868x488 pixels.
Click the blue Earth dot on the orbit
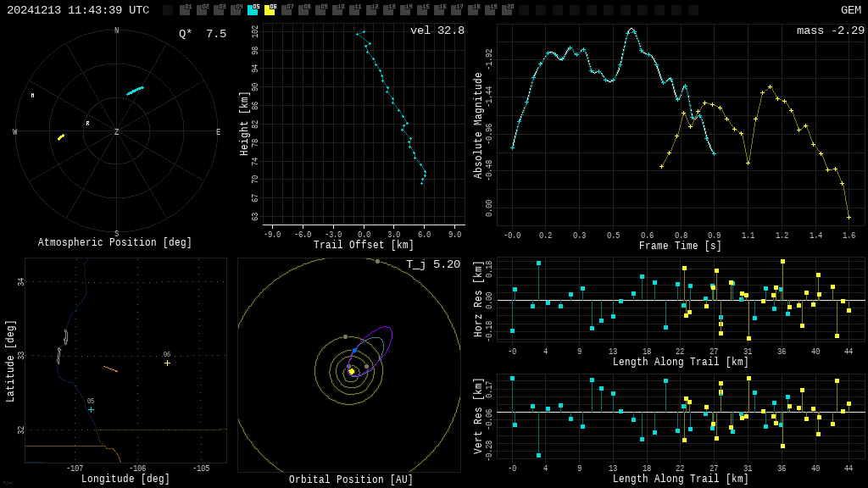(354, 350)
